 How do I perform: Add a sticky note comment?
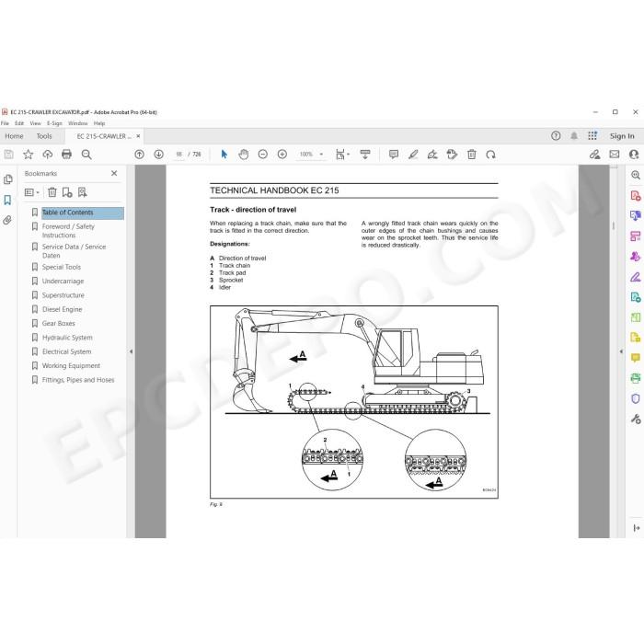click(x=394, y=155)
